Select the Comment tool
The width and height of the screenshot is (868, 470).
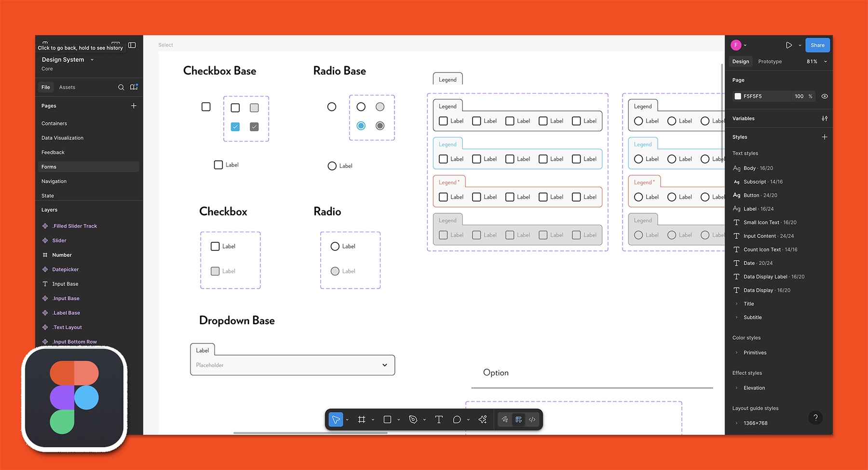point(457,419)
